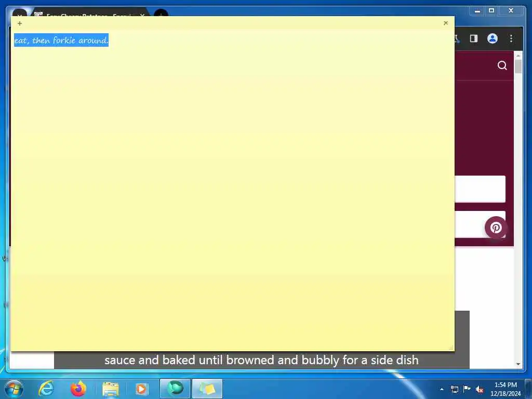Click the muted volume tray icon
532x399 pixels.
480,389
